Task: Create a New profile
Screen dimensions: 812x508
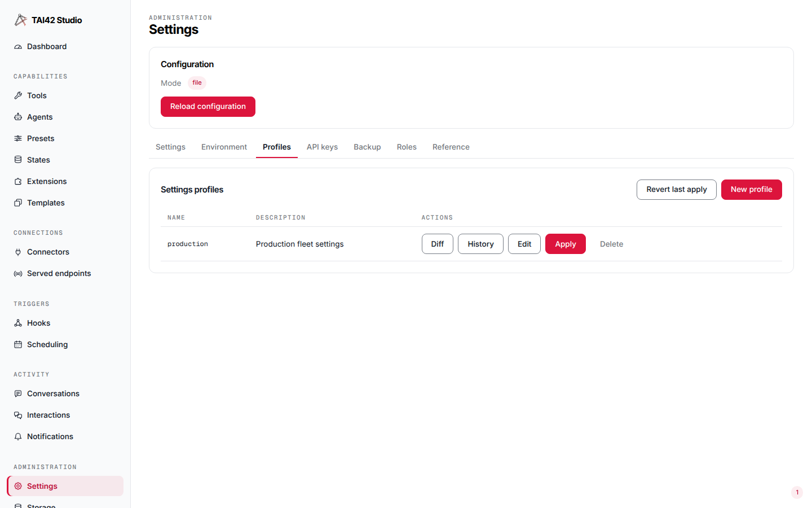Action: pos(751,190)
